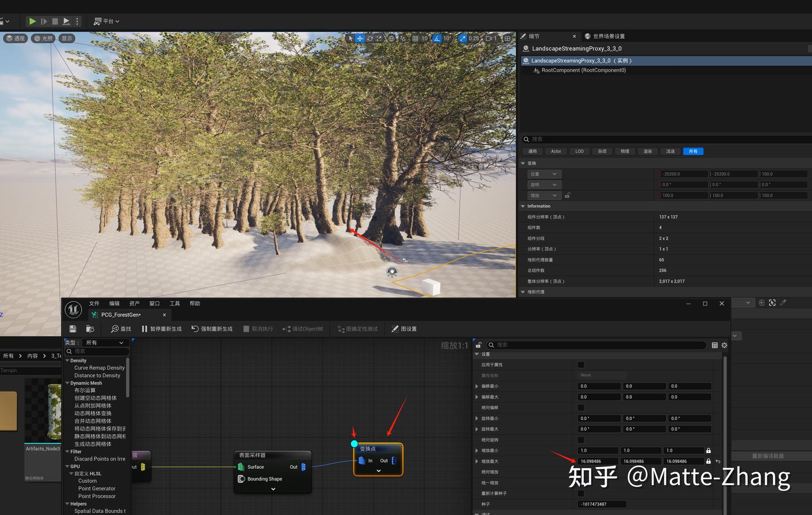
Task: Open the 位置 dropdown in transform section
Action: point(543,174)
